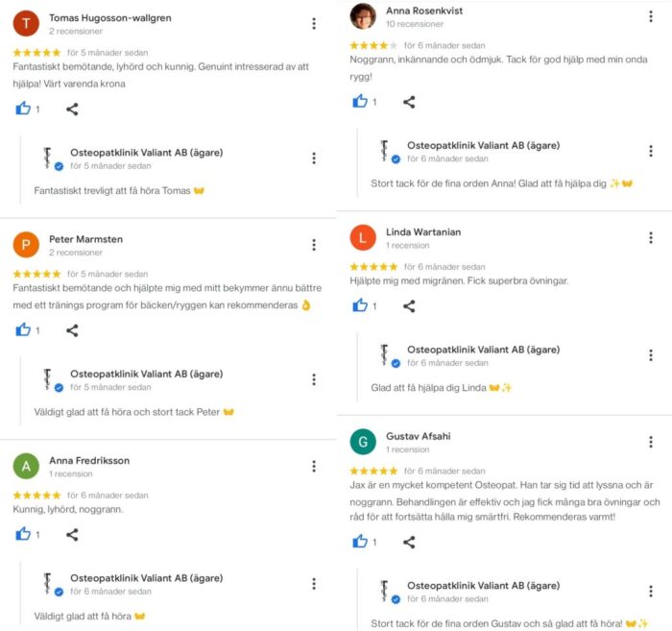The width and height of the screenshot is (672, 631).
Task: Open Gustav Afsahi's reviewer profile name
Action: pyautogui.click(x=419, y=436)
